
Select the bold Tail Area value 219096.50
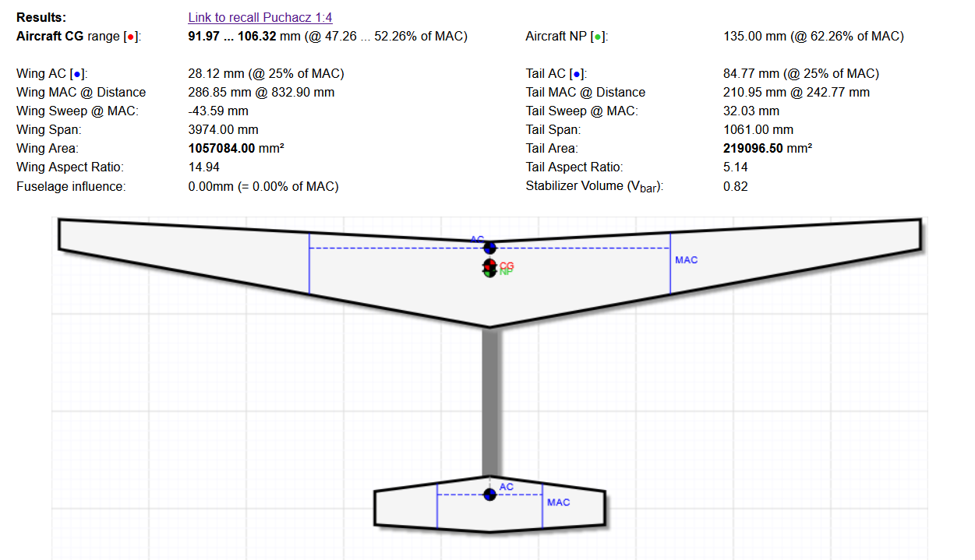(x=753, y=148)
